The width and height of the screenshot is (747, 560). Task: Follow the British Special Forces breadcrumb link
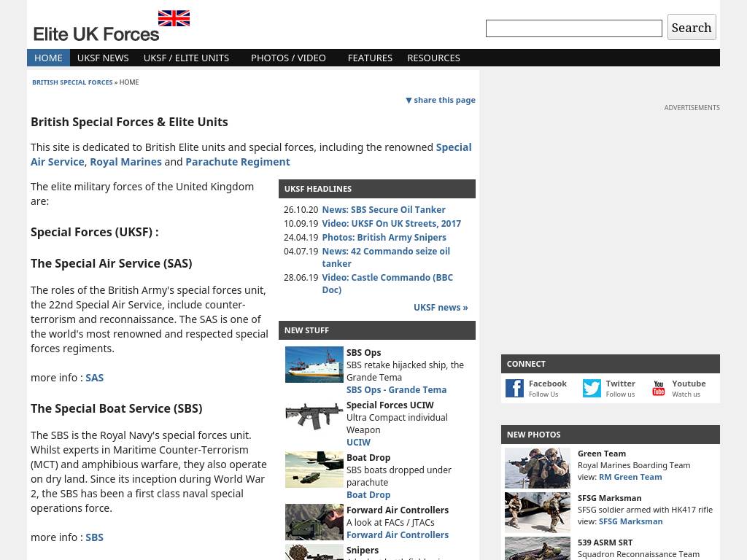72,82
